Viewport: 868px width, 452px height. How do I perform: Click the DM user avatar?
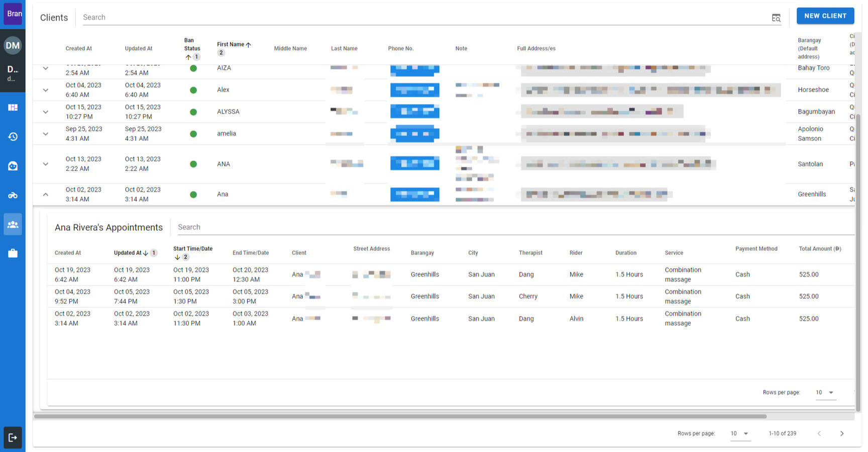click(13, 46)
